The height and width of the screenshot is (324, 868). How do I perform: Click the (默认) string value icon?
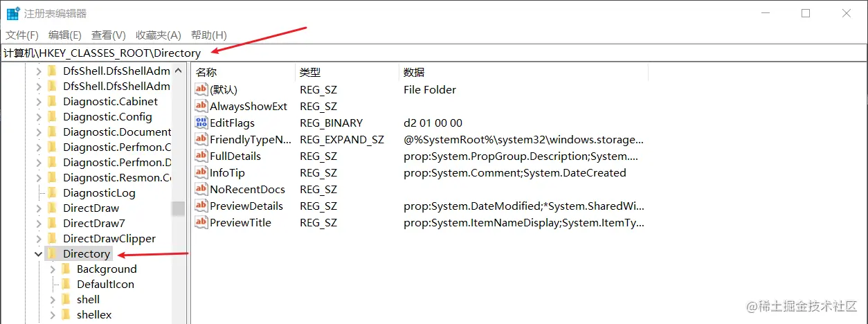(201, 89)
